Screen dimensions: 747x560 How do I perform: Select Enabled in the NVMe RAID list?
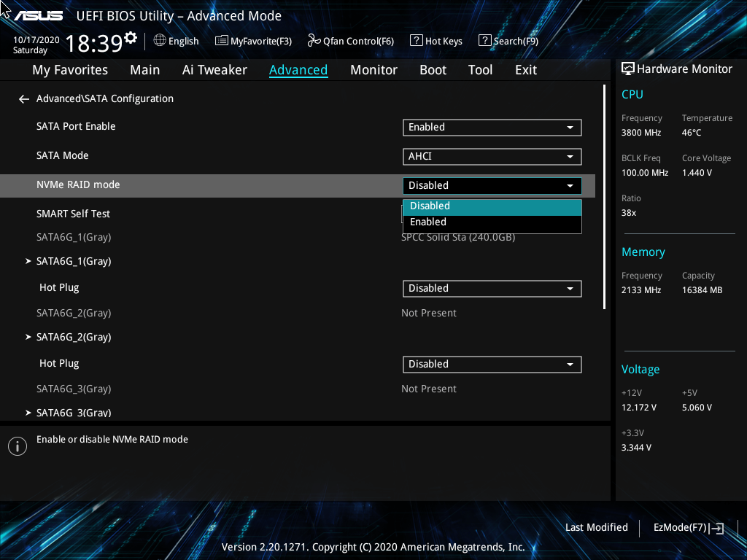point(492,222)
